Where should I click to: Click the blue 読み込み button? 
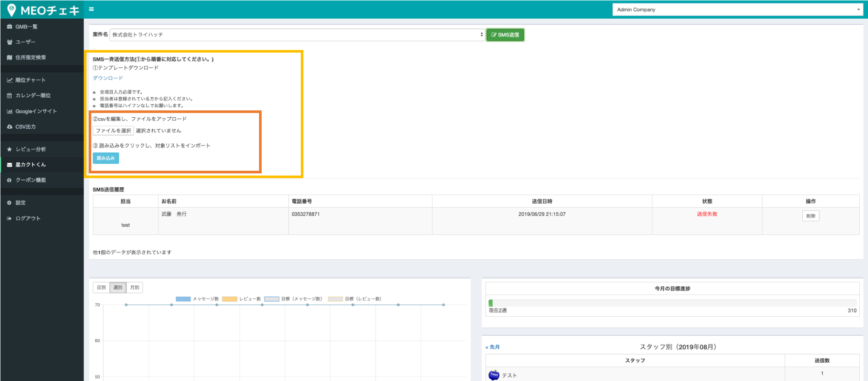point(106,158)
